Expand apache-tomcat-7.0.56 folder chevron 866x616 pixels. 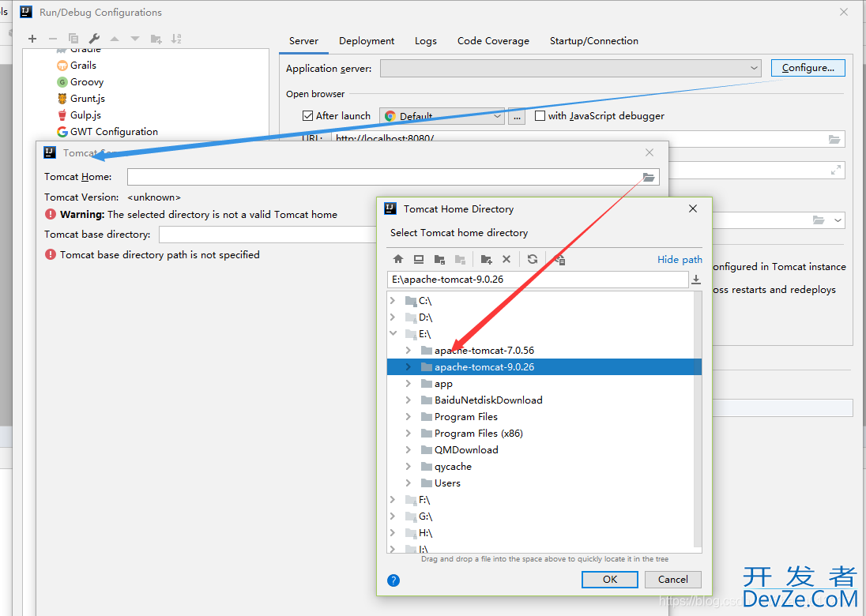[409, 351]
